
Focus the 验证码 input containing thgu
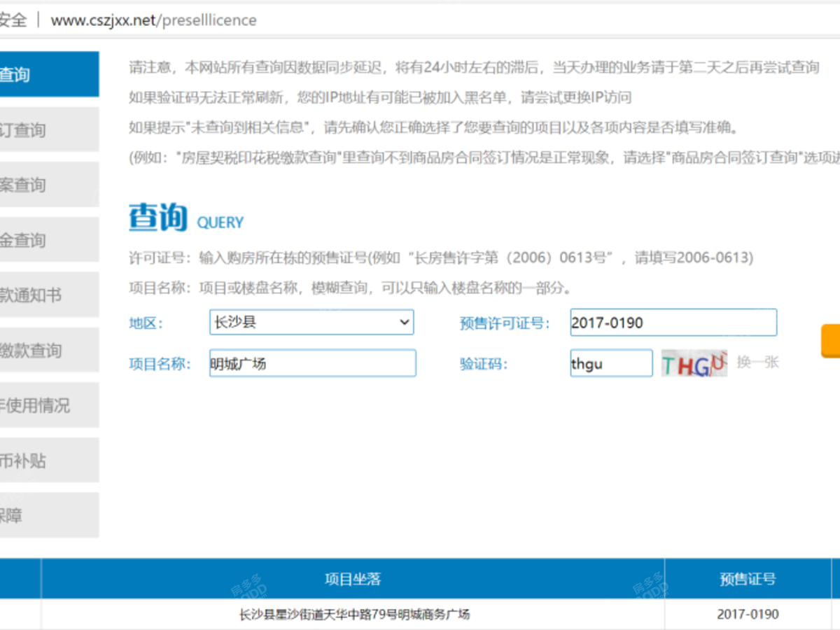click(x=611, y=363)
